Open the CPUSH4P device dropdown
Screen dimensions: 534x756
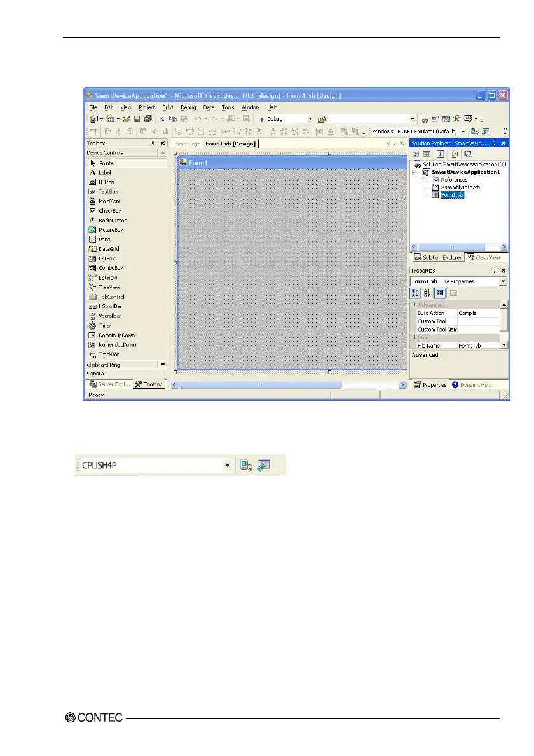(227, 465)
